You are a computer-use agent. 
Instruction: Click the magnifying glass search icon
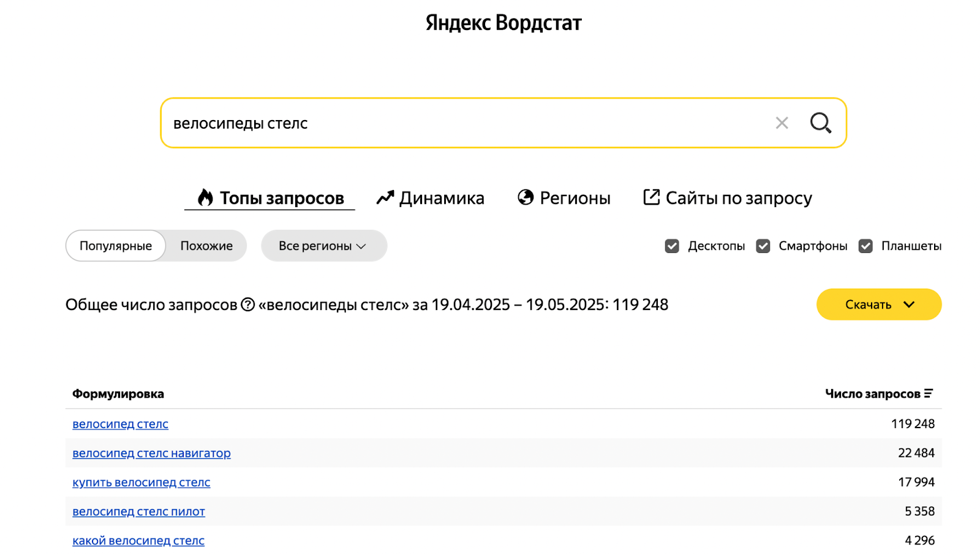pyautogui.click(x=820, y=123)
